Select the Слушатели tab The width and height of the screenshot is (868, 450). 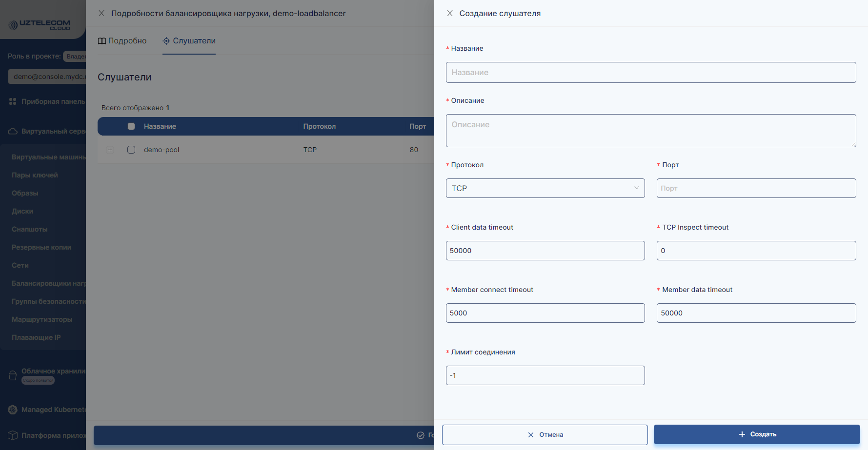189,41
